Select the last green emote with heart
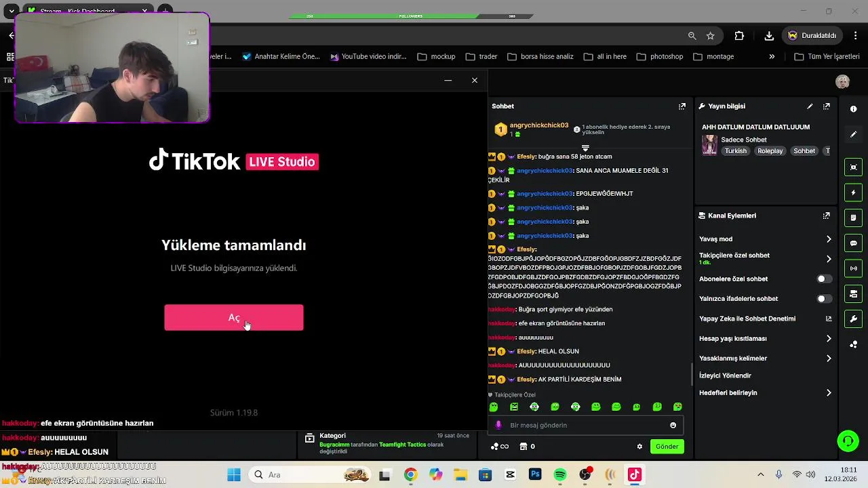The width and height of the screenshot is (868, 488). coord(677,407)
